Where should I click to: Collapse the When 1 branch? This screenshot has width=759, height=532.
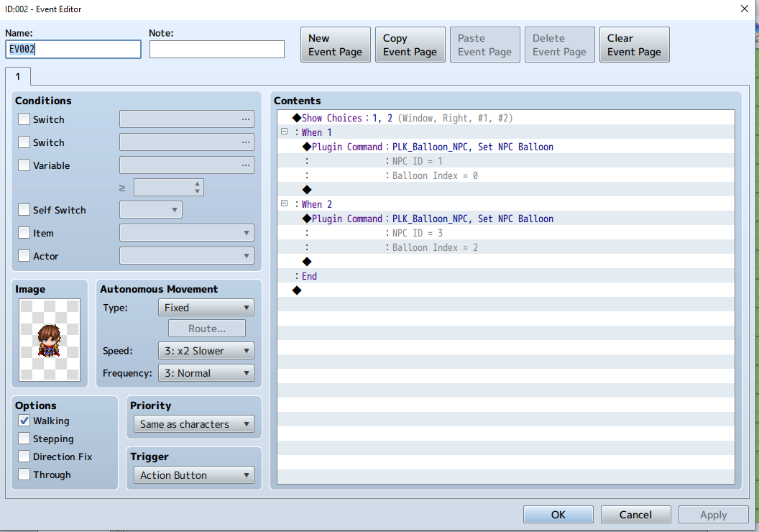click(284, 132)
